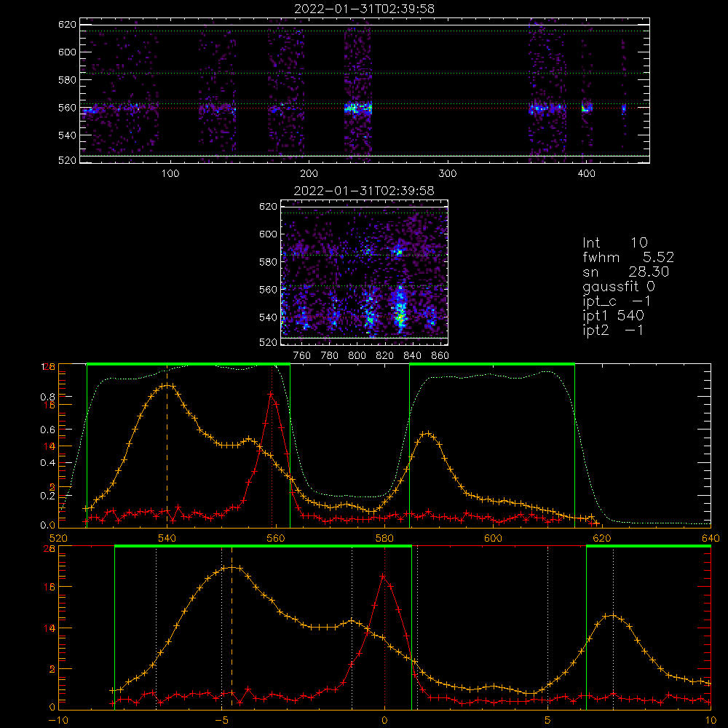
Task: Click the red curve peak at 0 in the bottom plot
Action: 384,577
